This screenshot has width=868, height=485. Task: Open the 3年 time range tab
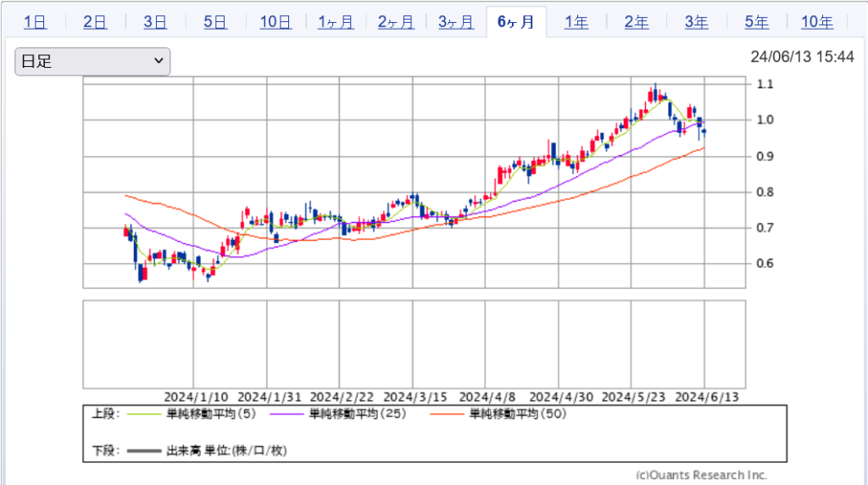pos(697,22)
